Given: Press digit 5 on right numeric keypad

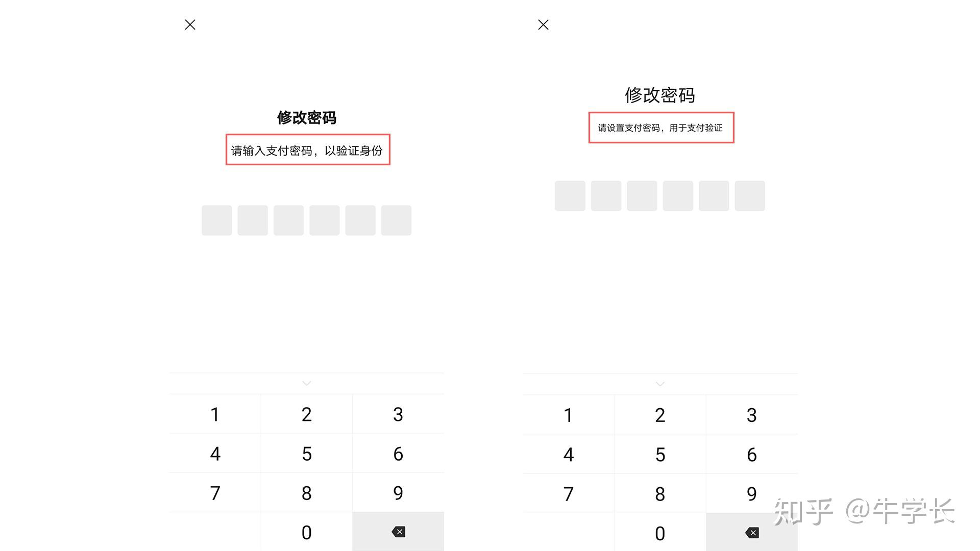Looking at the screenshot, I should [660, 454].
